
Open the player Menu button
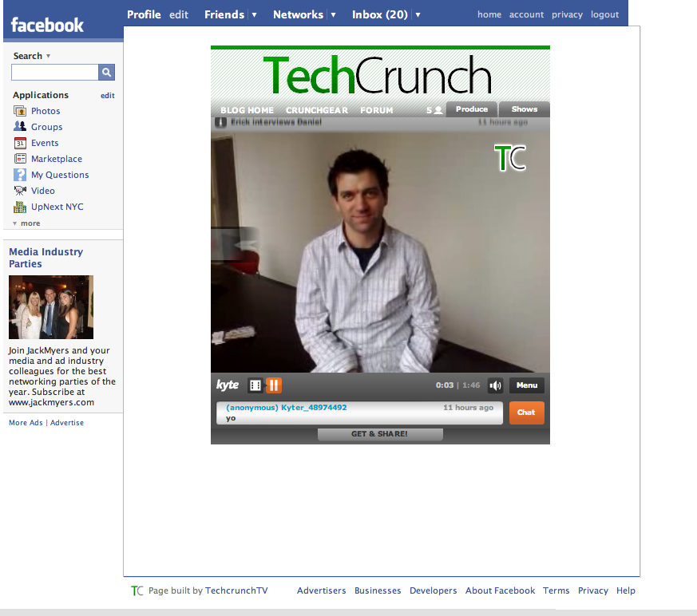click(527, 385)
